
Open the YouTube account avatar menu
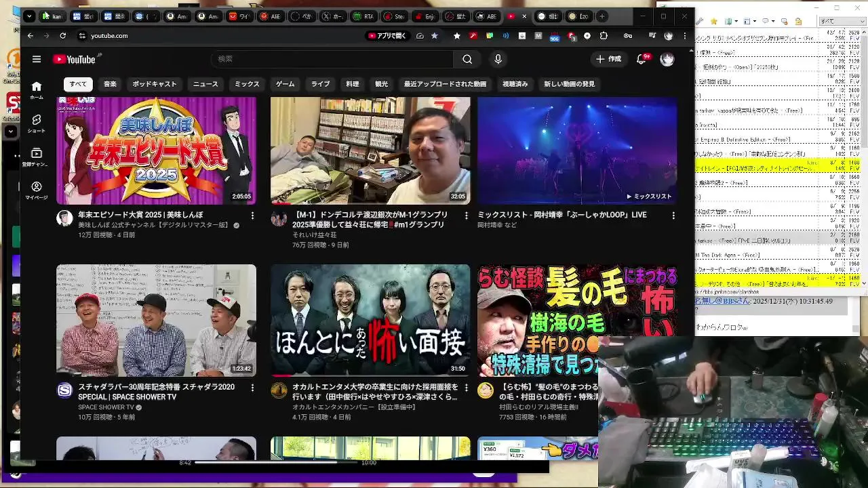tap(667, 59)
